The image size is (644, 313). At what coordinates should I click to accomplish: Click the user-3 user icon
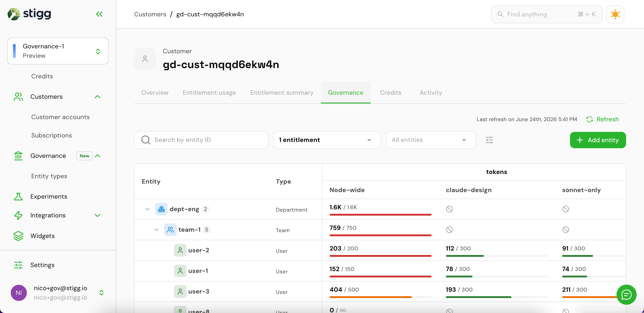point(180,292)
